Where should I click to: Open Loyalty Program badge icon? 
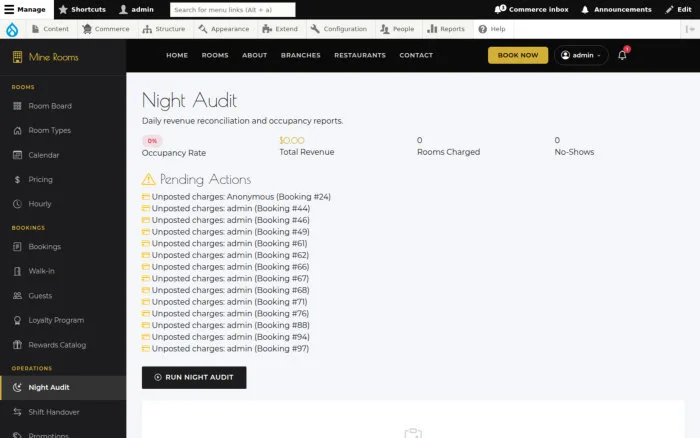17,320
